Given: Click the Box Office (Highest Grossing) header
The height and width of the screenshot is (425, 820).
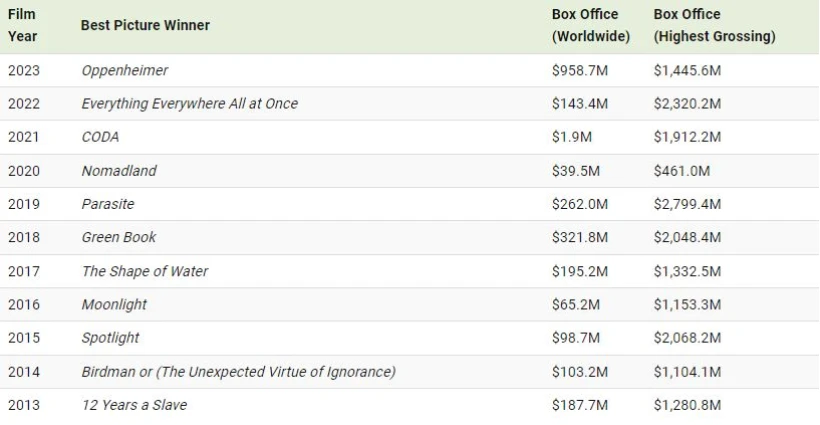Looking at the screenshot, I should click(x=714, y=25).
